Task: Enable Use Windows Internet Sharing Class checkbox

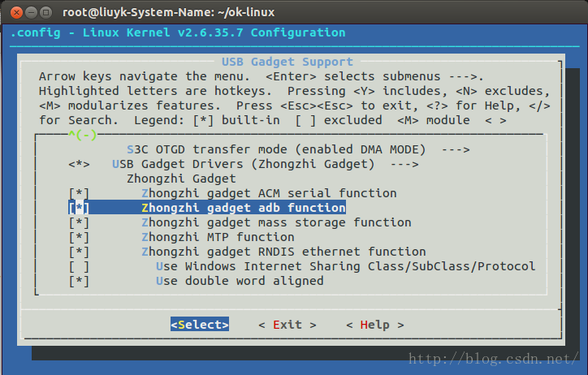Action: pyautogui.click(x=79, y=266)
